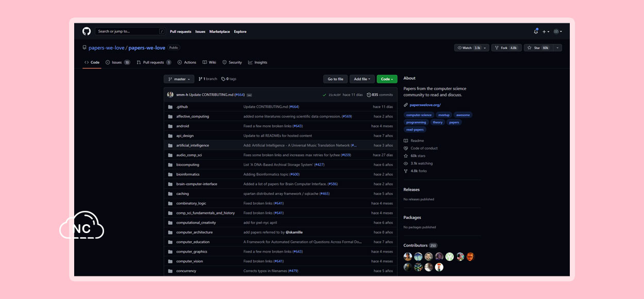
Task: Open the affective_computing folder
Action: (193, 117)
